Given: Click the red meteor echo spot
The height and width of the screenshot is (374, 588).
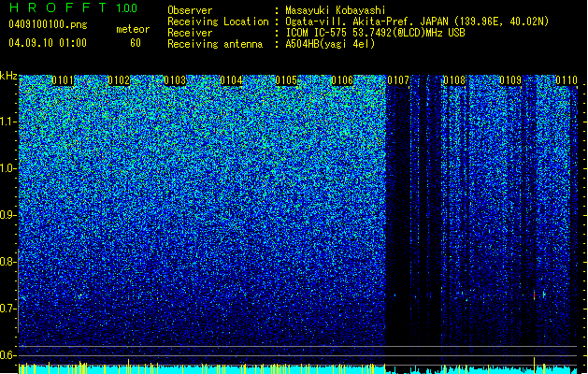Looking at the screenshot, I should click(x=534, y=295).
